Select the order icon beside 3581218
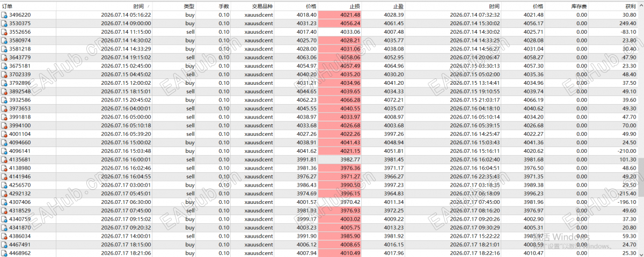Screen dimensions: 644x257 point(5,49)
